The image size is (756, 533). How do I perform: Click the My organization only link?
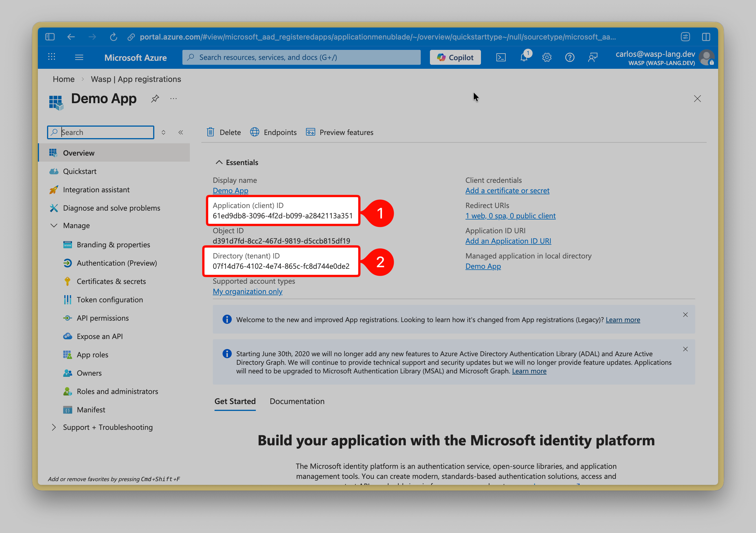point(247,291)
